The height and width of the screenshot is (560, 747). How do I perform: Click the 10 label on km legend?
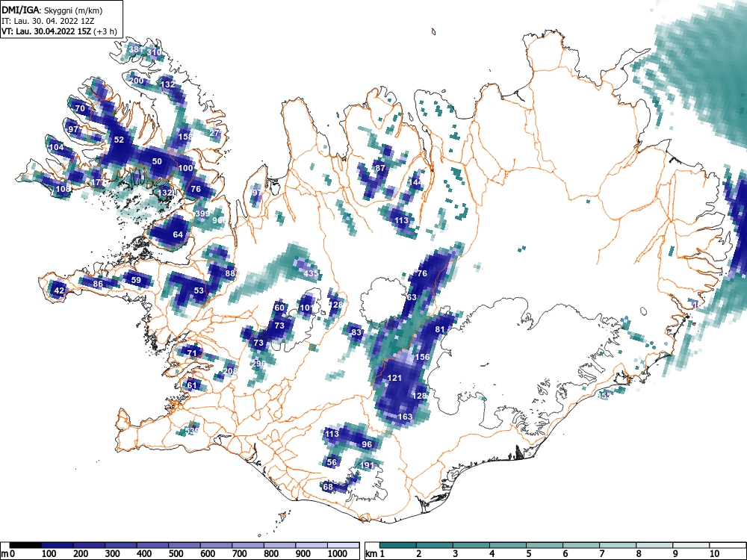tap(713, 554)
